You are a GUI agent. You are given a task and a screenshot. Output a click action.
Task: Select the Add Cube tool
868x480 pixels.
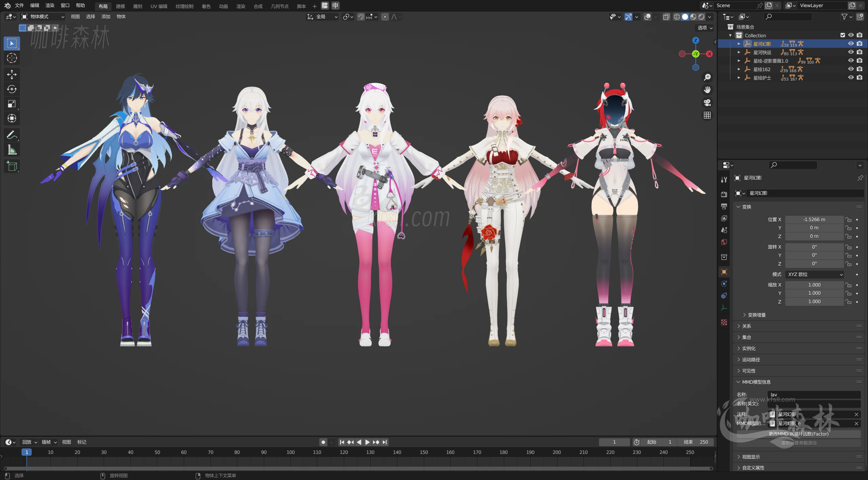(x=12, y=166)
